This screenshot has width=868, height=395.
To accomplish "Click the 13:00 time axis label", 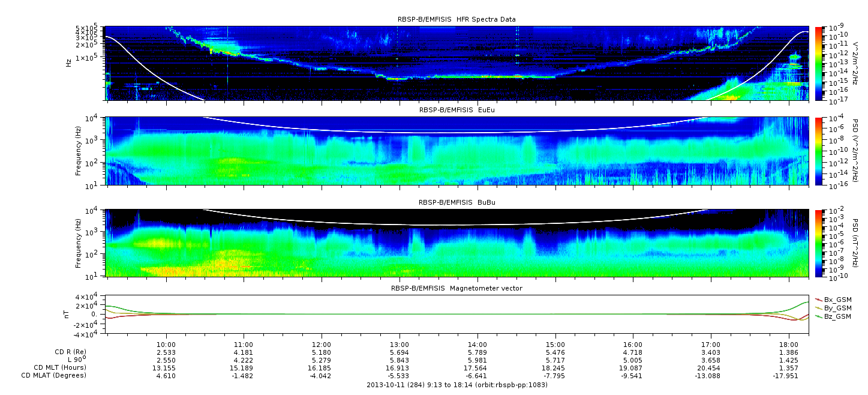I will [400, 344].
